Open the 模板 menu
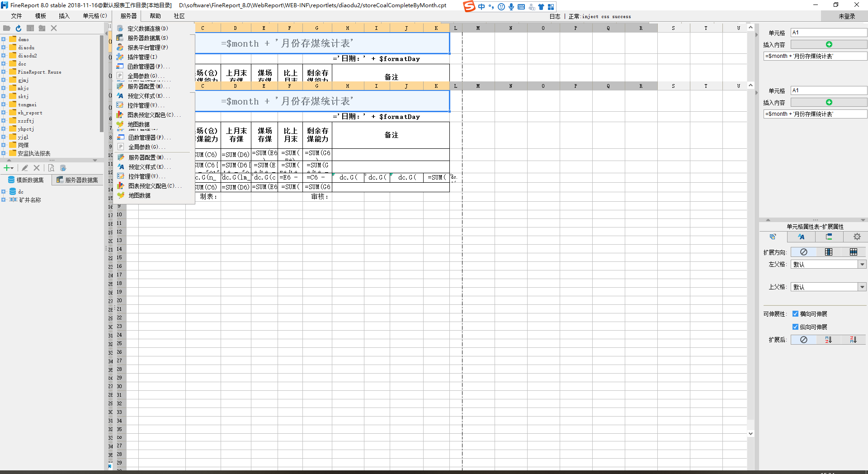Image resolution: width=868 pixels, height=474 pixels. (40, 16)
